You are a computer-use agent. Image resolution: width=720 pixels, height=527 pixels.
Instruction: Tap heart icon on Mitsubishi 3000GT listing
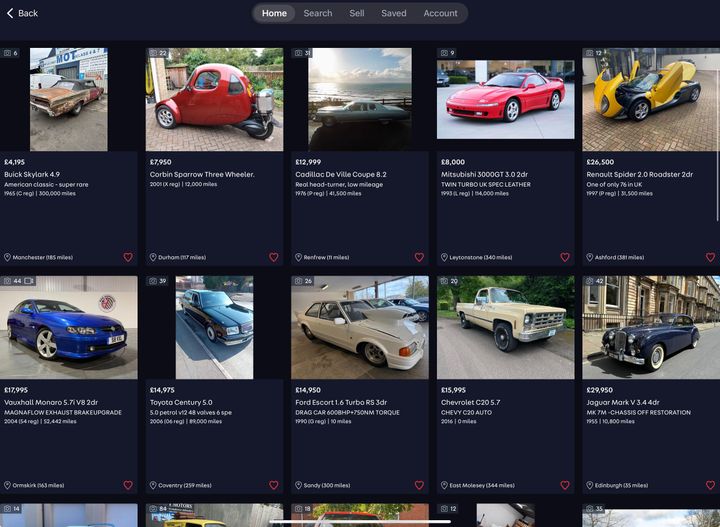pos(565,257)
